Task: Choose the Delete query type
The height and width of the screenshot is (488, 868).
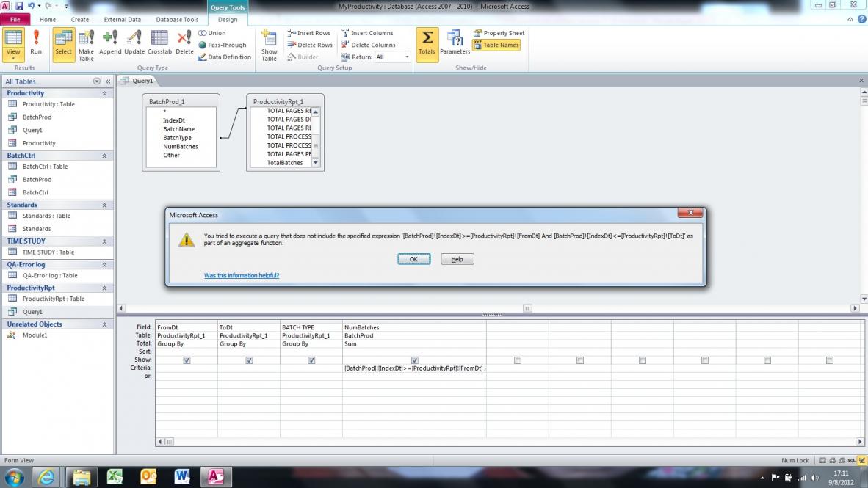Action: [184, 43]
